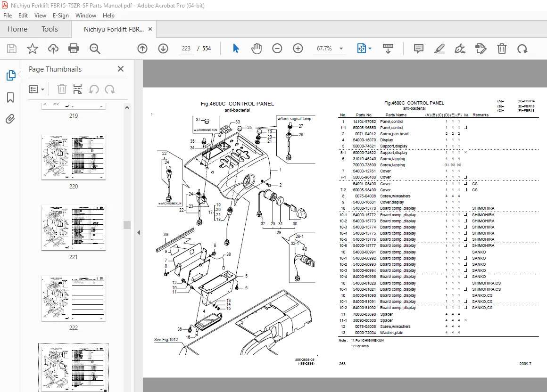Switch to the Tools tab

[50, 29]
